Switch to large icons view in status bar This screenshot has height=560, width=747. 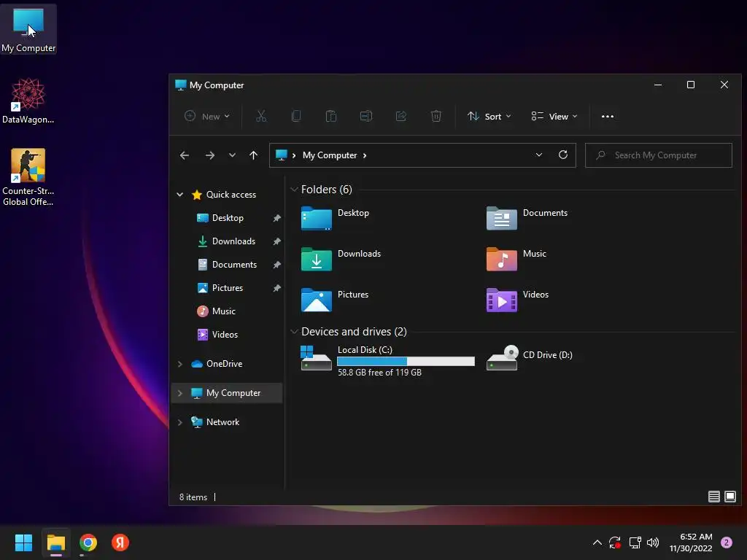tap(729, 497)
